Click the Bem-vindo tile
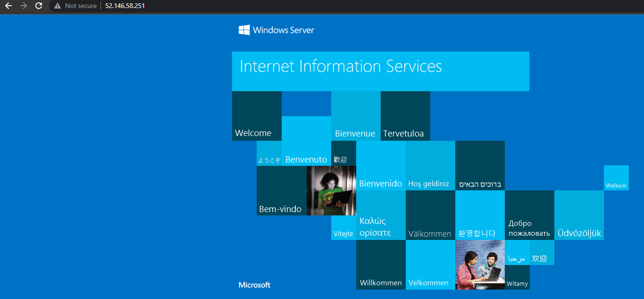644x299 pixels. pos(281,191)
